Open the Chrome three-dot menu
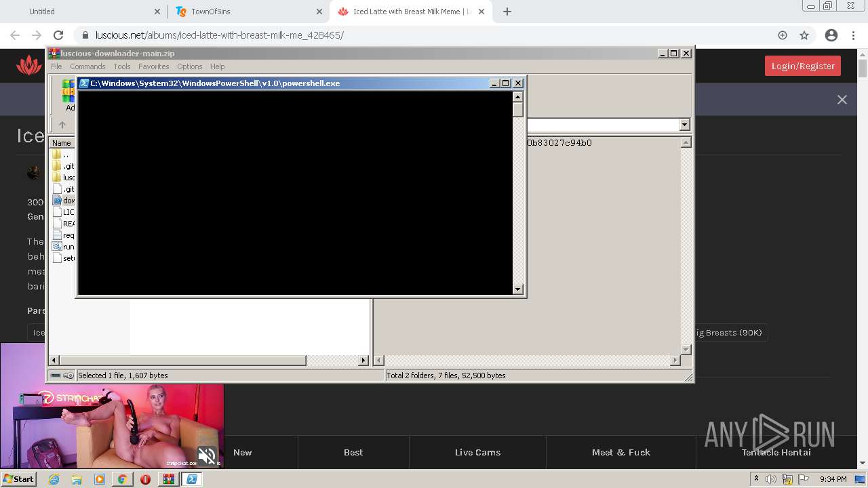Viewport: 868px width, 488px height. click(854, 35)
